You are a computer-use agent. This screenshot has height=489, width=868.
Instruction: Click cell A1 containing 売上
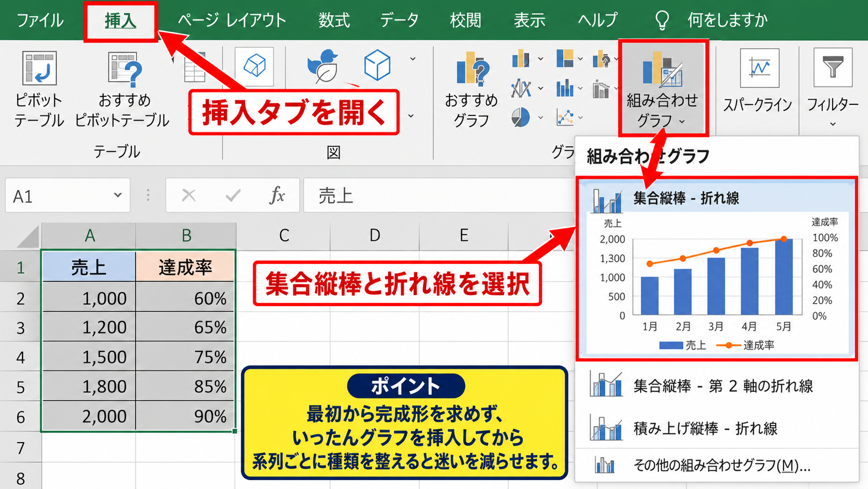tap(89, 267)
